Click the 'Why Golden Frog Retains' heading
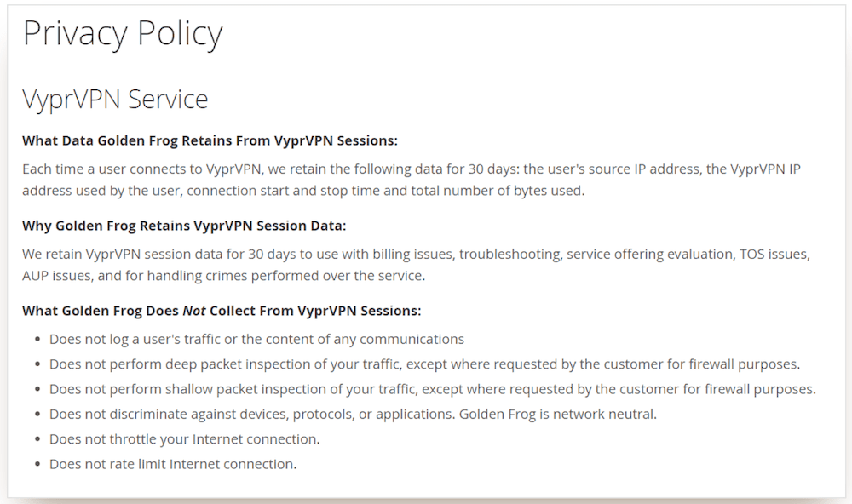This screenshot has width=852, height=504. [x=184, y=226]
